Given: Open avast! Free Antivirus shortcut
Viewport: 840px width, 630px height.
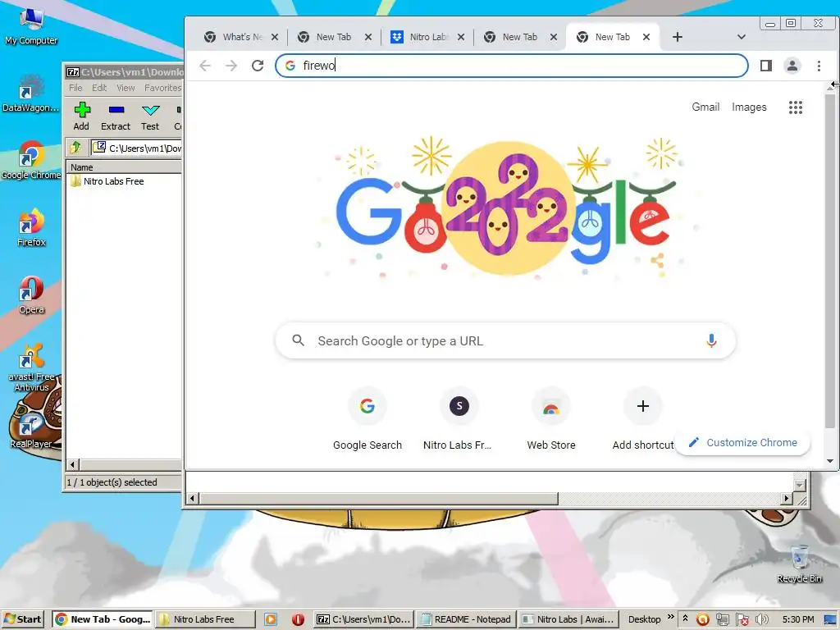Looking at the screenshot, I should (x=31, y=367).
